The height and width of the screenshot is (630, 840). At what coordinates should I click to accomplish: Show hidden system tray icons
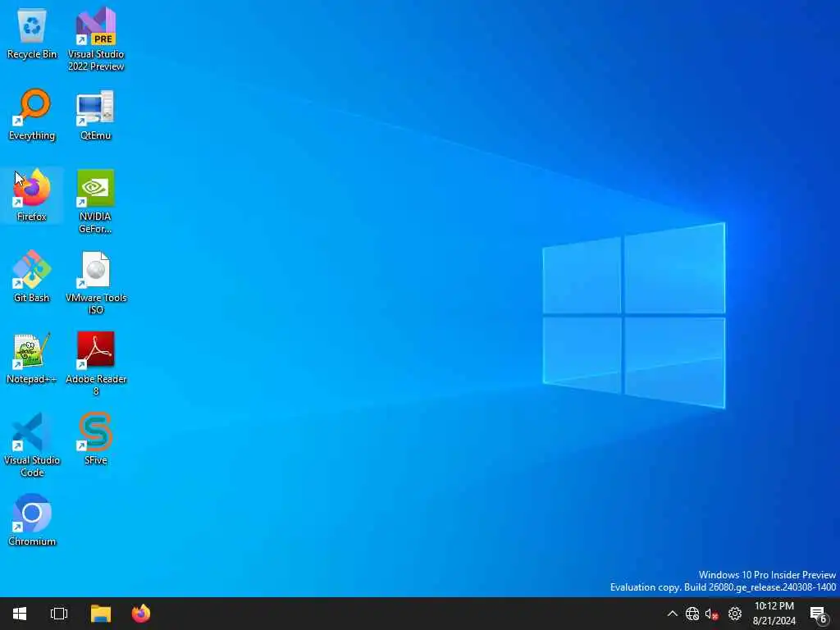coord(673,614)
